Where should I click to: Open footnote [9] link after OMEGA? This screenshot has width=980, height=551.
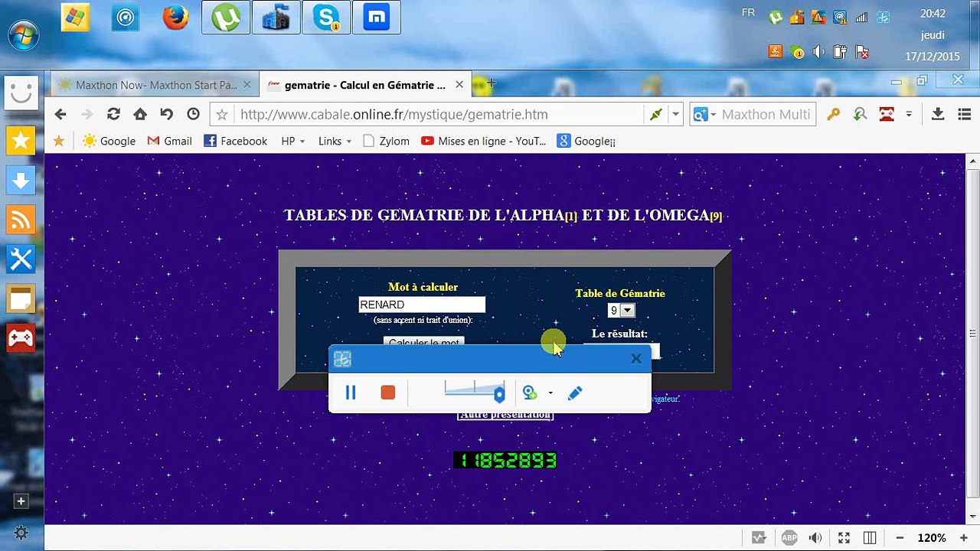point(716,217)
